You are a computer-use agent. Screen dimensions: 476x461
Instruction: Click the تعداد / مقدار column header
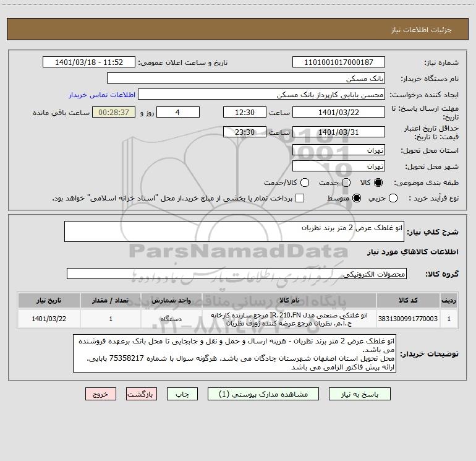(111, 300)
